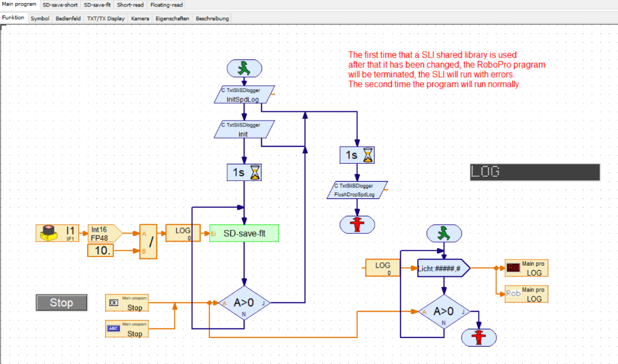Click the green SD-save-flt subprogram block

pyautogui.click(x=244, y=233)
